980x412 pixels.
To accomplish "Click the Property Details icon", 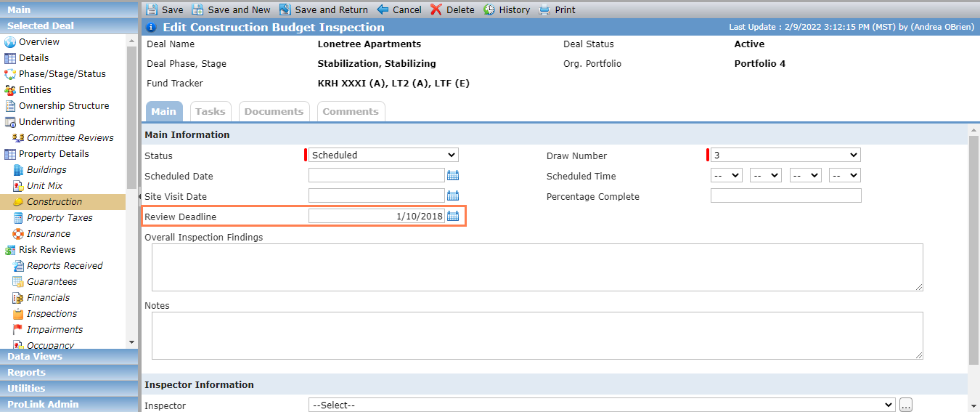I will 10,154.
